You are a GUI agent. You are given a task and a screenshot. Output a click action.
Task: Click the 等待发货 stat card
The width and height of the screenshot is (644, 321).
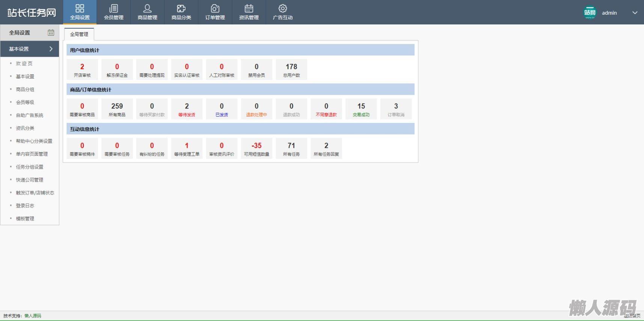187,109
